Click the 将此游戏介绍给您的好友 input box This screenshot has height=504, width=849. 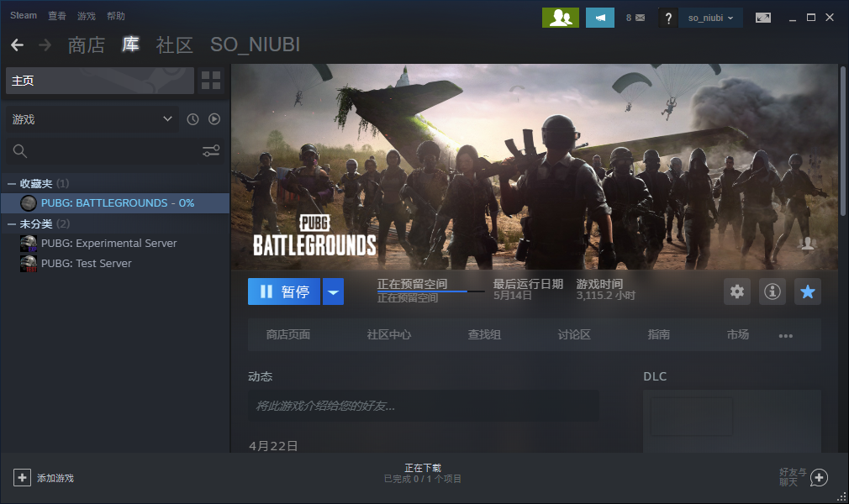(424, 406)
